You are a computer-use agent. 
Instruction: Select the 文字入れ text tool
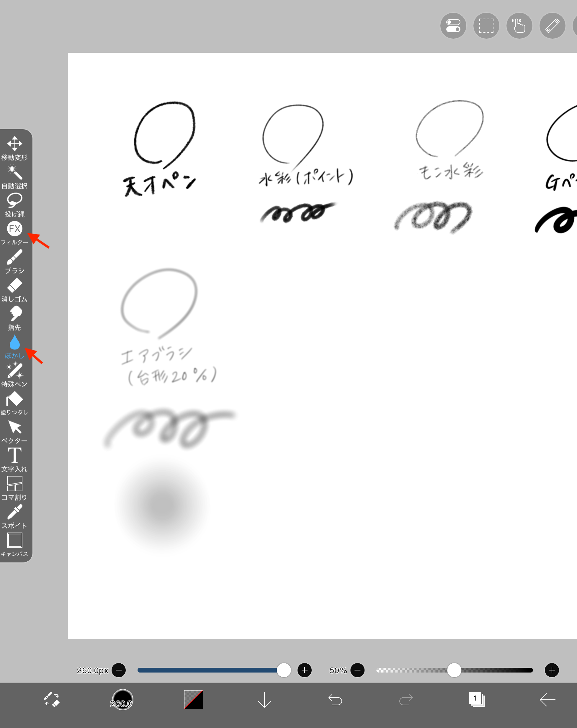tap(14, 460)
